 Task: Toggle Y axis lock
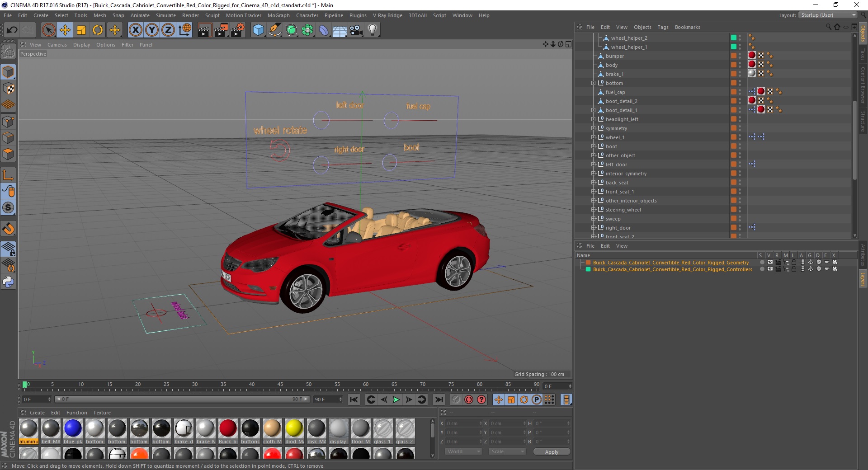click(x=152, y=30)
